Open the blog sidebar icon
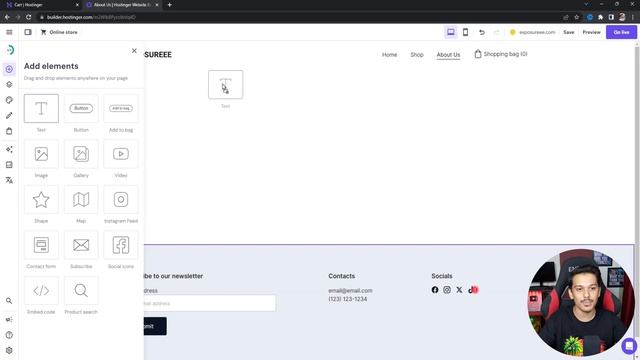The image size is (640, 360). [x=9, y=165]
